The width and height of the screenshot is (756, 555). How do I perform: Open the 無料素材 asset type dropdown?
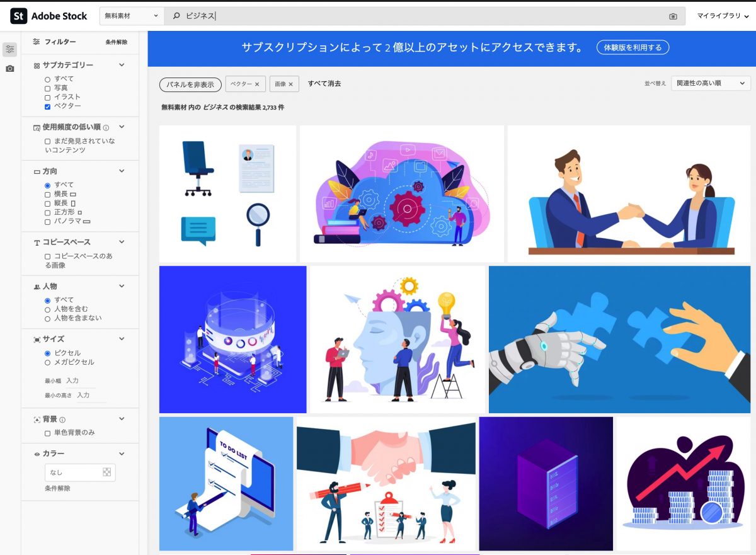tap(132, 16)
